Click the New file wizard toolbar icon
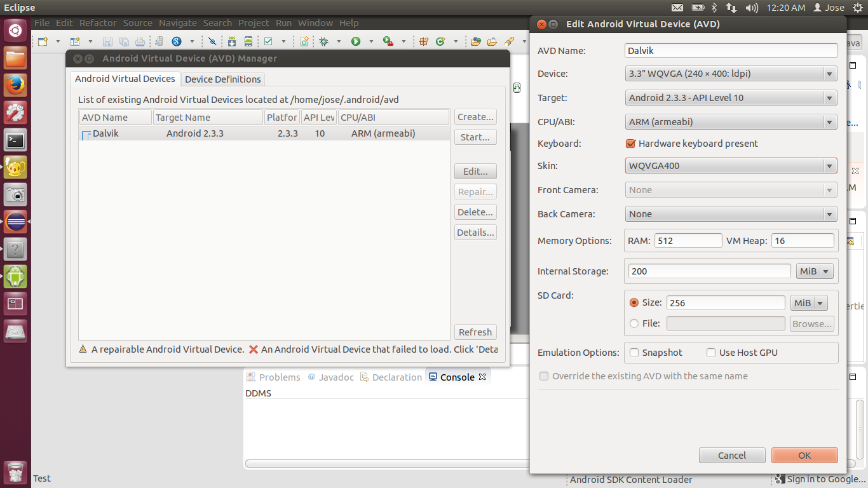Screen dimensions: 868x488 43,41
